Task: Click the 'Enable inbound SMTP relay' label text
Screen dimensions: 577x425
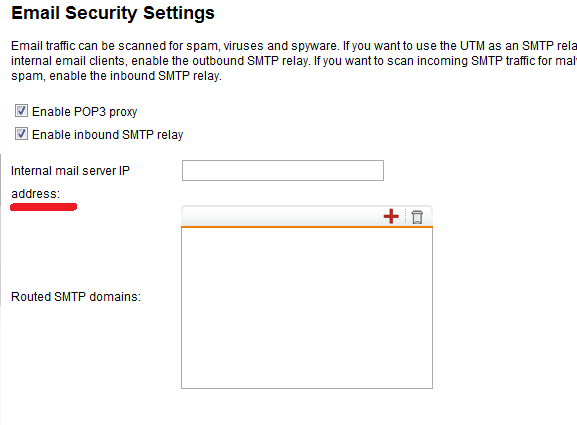Action: click(x=107, y=135)
